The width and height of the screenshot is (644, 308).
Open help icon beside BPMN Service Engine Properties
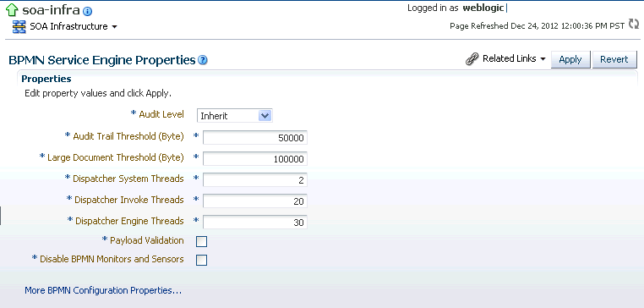[x=203, y=60]
